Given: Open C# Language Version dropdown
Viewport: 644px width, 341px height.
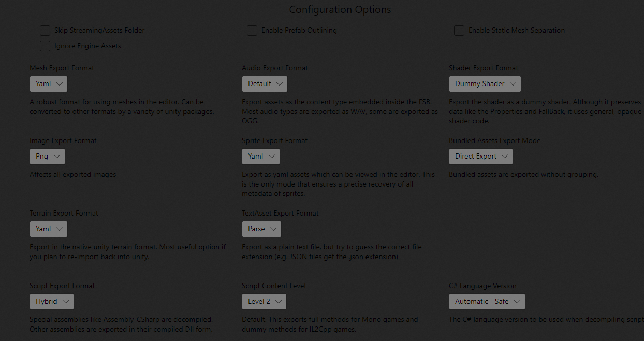Looking at the screenshot, I should 487,302.
